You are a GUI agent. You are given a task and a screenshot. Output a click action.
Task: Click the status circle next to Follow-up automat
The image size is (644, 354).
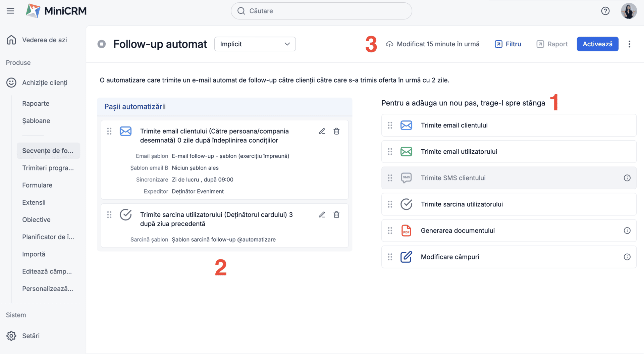coord(102,44)
